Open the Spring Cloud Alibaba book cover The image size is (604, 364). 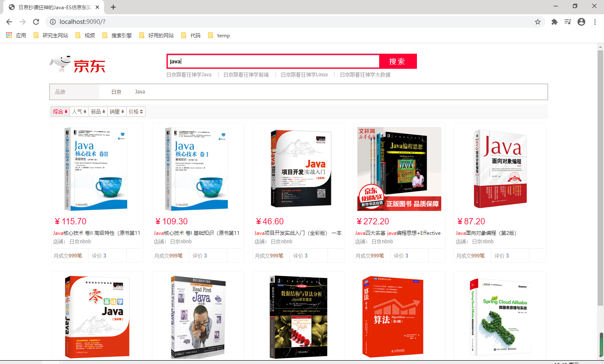500,317
